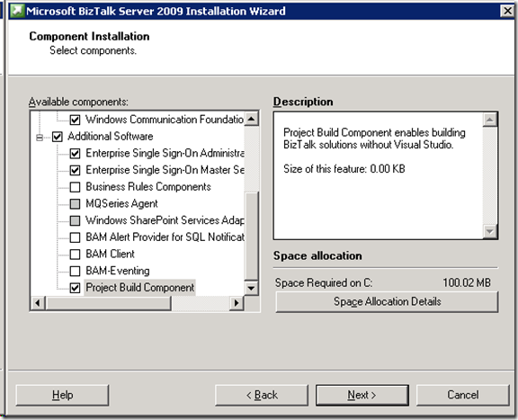Click the 'Size of this feature: 0.00 KB' text

tap(344, 169)
